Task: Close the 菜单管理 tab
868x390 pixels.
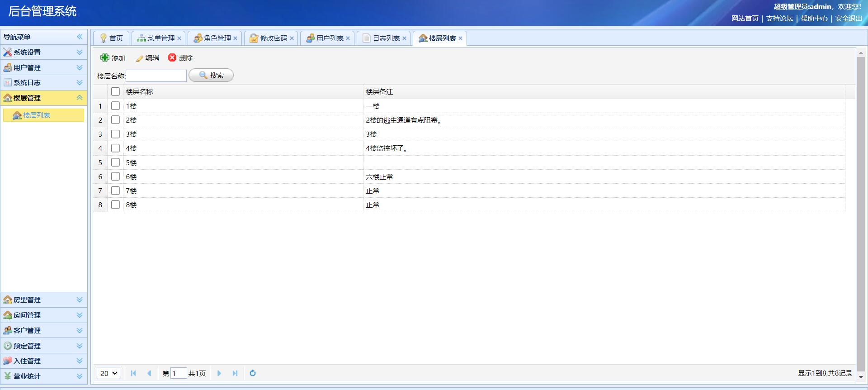Action: click(179, 38)
